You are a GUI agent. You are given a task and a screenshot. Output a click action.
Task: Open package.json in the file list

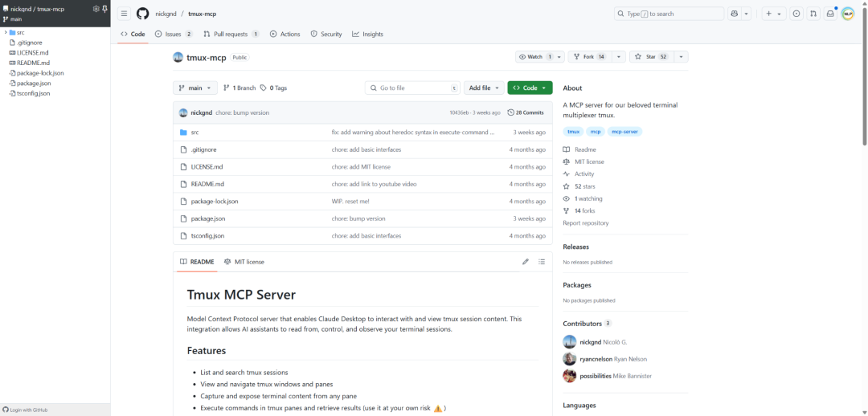[x=208, y=218]
